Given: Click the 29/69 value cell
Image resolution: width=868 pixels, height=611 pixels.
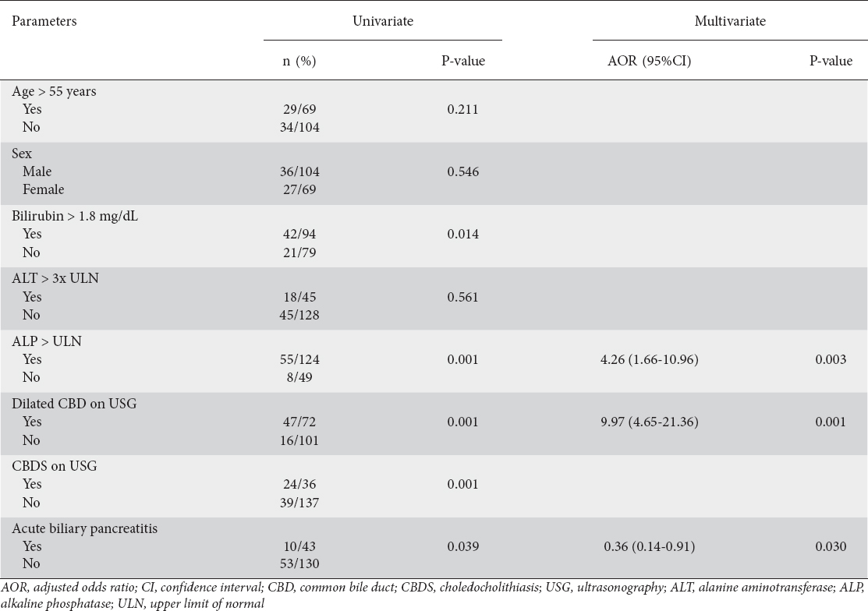Looking at the screenshot, I should 299,109.
